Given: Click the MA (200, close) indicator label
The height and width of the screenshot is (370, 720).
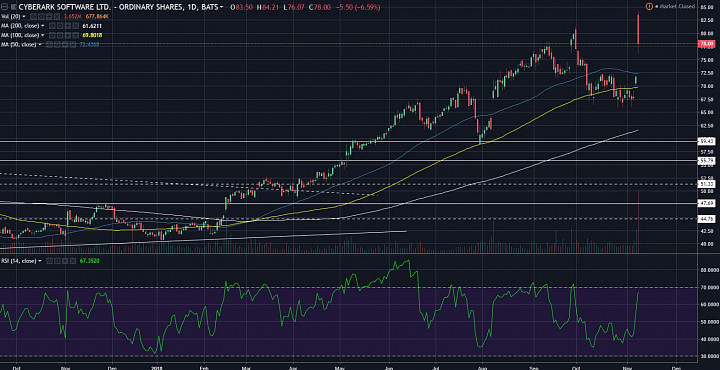Looking at the screenshot, I should click(x=20, y=26).
